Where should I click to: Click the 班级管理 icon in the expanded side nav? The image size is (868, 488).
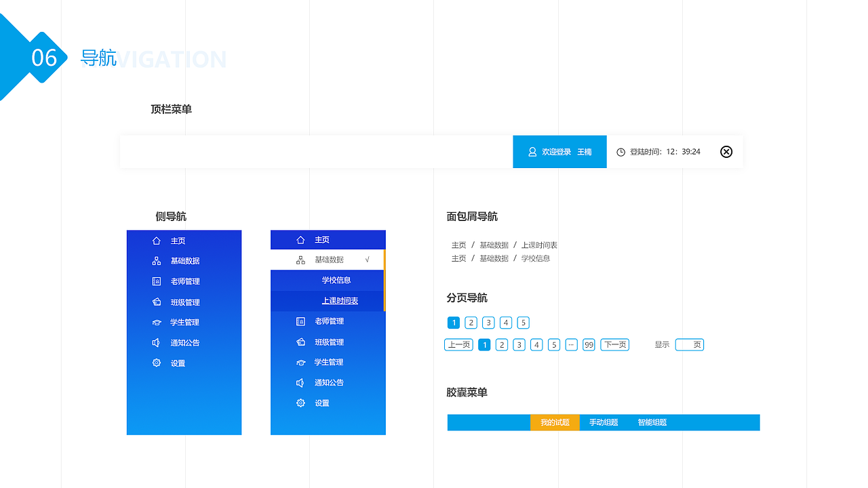click(301, 342)
